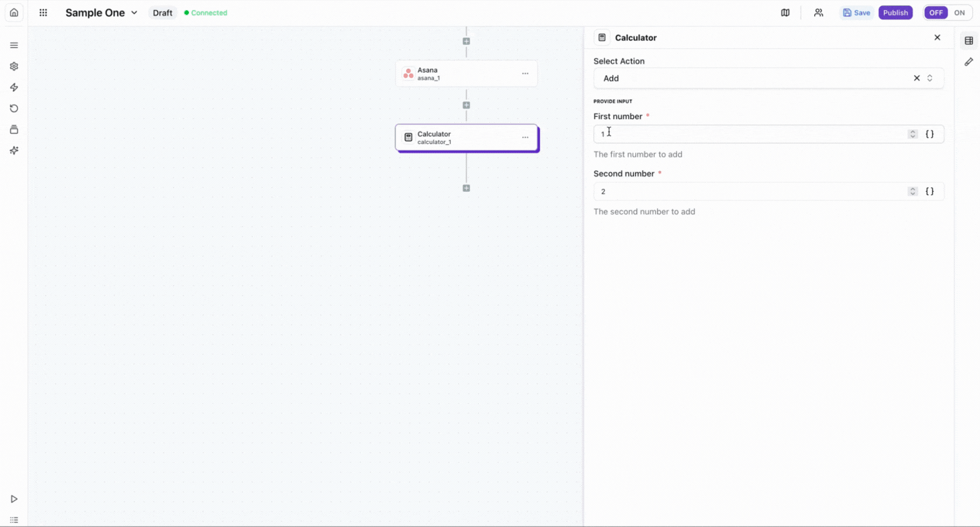Open the Calculator node options menu
980x527 pixels.
tap(525, 138)
